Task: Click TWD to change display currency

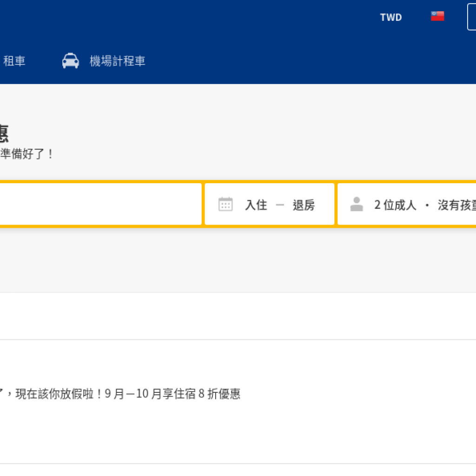Action: click(390, 17)
